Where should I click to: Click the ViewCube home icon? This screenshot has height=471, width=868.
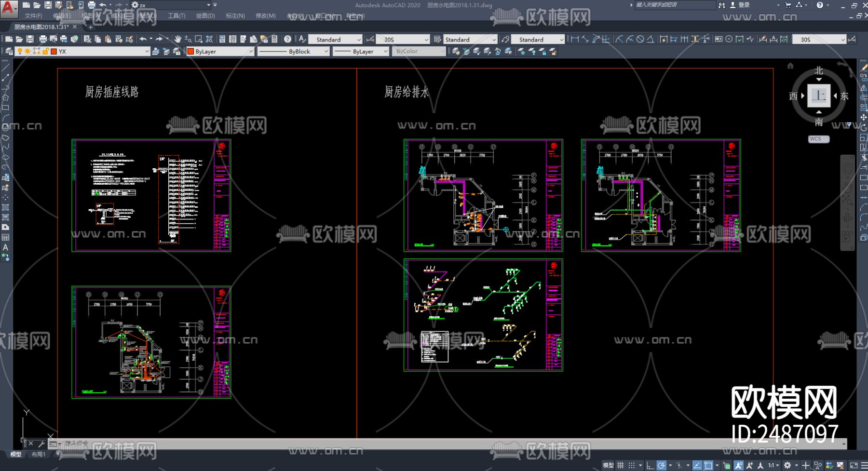click(x=790, y=66)
